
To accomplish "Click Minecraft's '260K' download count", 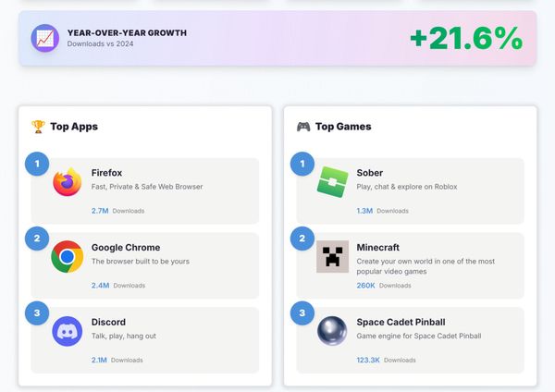I will [x=365, y=285].
